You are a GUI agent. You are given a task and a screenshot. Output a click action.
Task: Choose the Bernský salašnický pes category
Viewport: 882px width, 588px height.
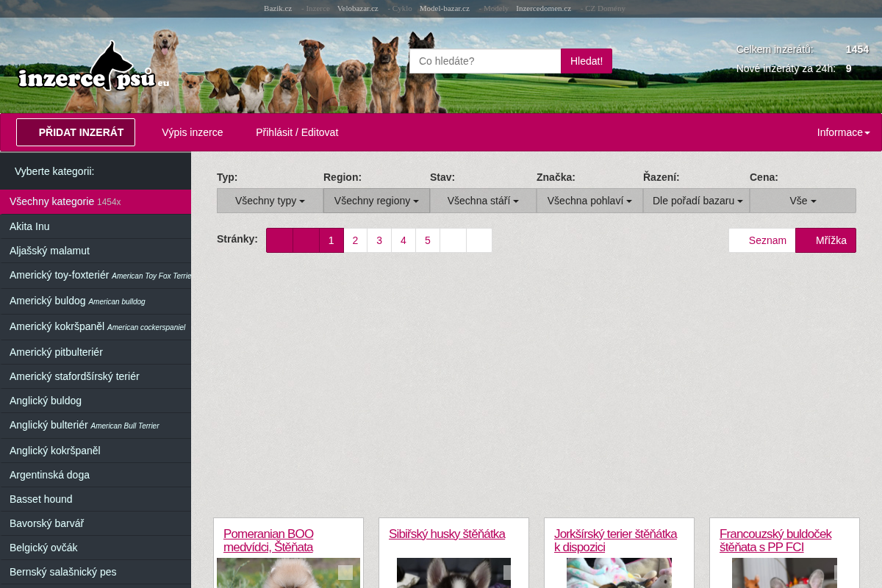(x=96, y=572)
